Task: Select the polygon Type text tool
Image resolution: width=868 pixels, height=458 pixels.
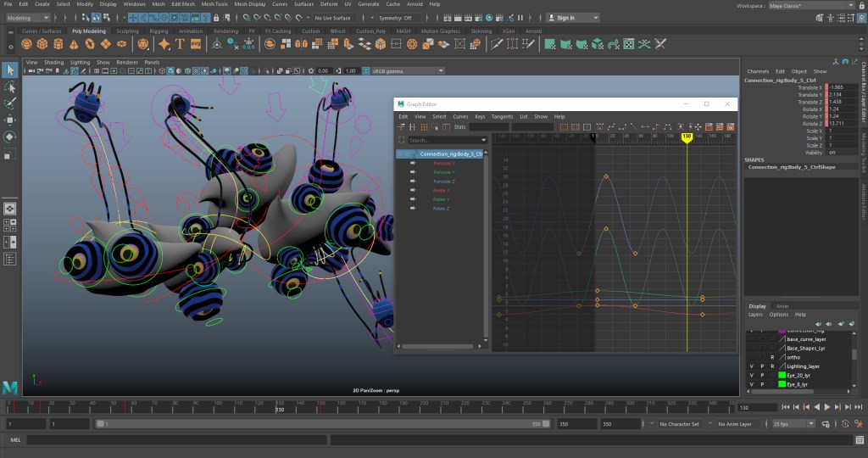Action: pyautogui.click(x=180, y=43)
